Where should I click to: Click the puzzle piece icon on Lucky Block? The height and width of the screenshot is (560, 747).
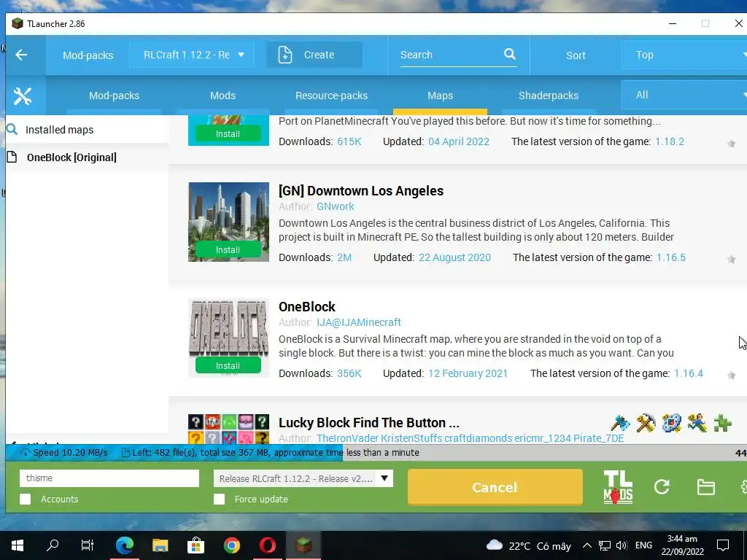coord(723,422)
